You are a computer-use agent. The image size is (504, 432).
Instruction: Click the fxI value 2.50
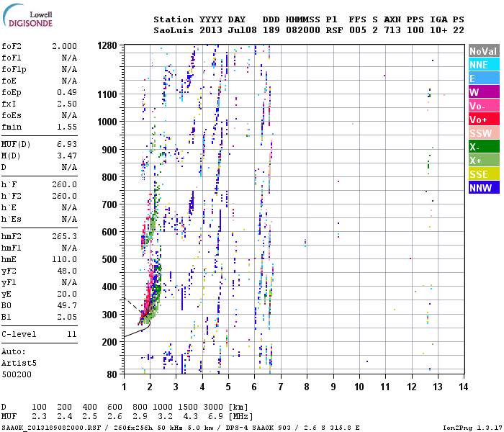point(67,104)
